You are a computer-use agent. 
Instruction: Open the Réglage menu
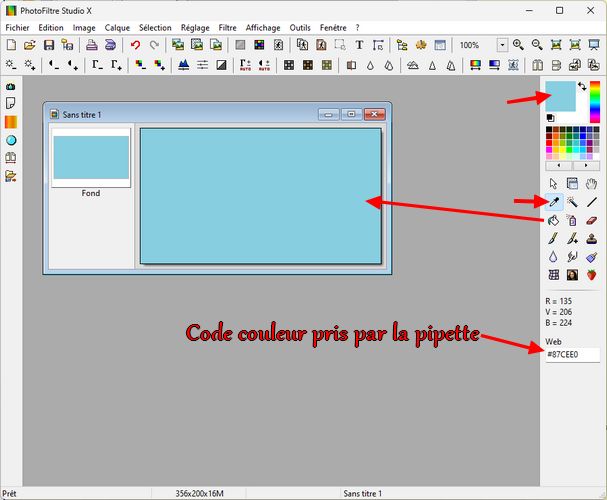195,28
